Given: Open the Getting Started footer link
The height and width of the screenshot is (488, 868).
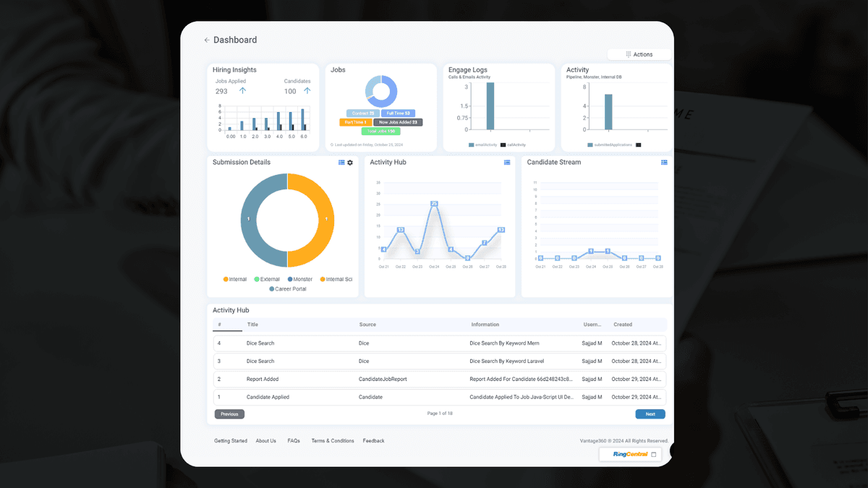Looking at the screenshot, I should 230,441.
